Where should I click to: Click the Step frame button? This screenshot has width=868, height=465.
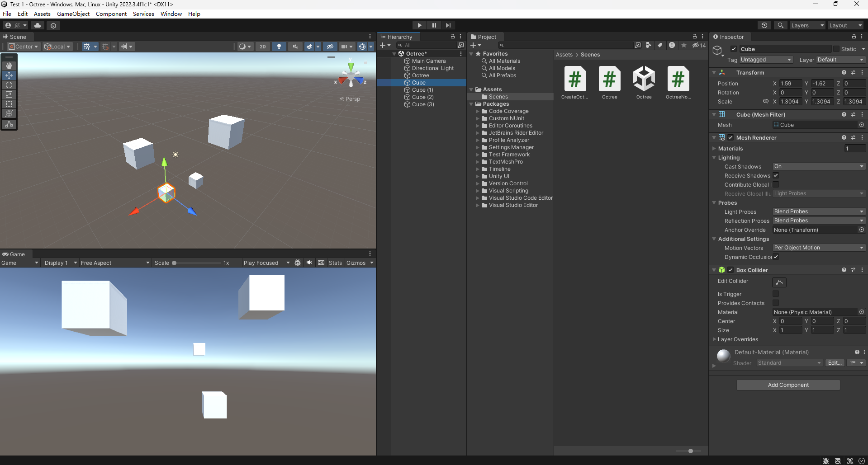click(x=448, y=25)
